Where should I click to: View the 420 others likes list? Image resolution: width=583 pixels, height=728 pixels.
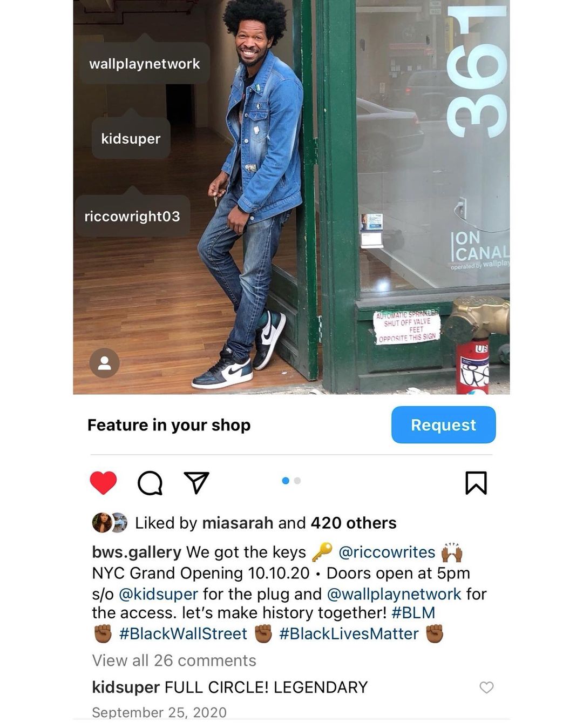(x=354, y=523)
